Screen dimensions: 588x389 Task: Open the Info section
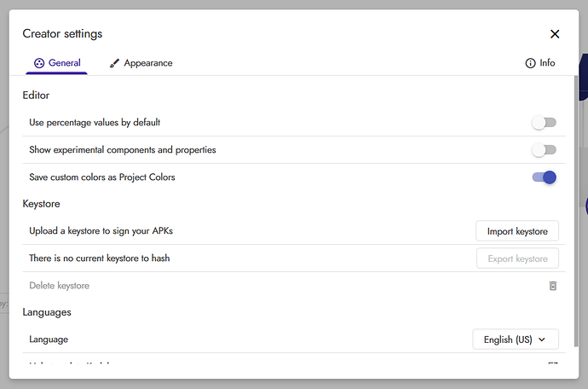[540, 63]
